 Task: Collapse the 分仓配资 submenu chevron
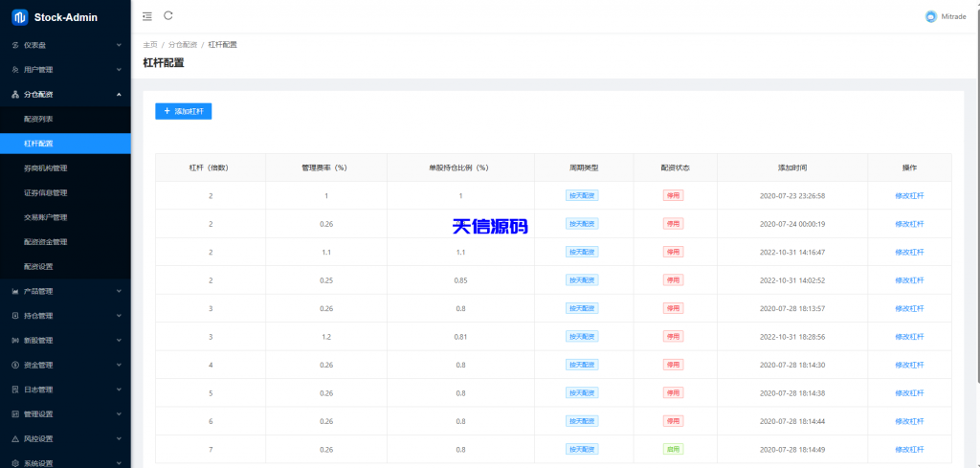point(119,95)
